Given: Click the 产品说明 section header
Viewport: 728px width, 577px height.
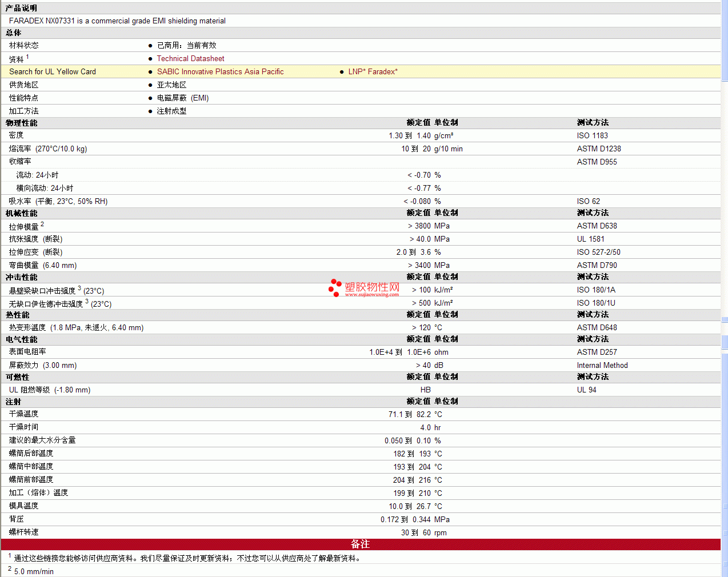Looking at the screenshot, I should [21, 8].
